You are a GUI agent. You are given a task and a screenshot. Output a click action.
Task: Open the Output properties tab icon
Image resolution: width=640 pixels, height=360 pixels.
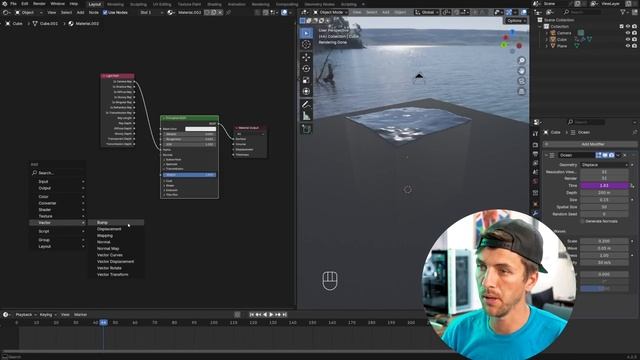click(x=536, y=154)
